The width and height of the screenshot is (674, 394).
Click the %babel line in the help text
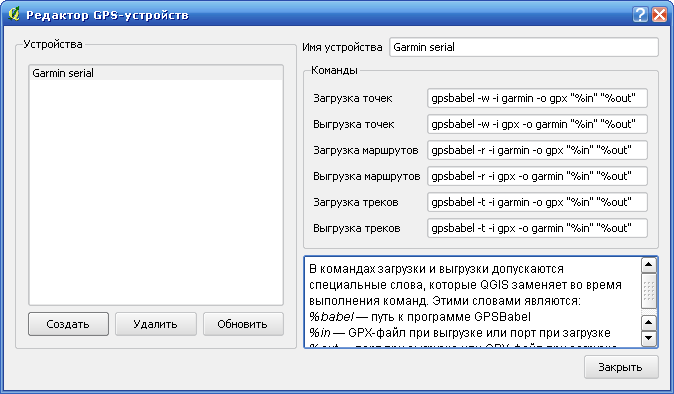click(x=420, y=317)
